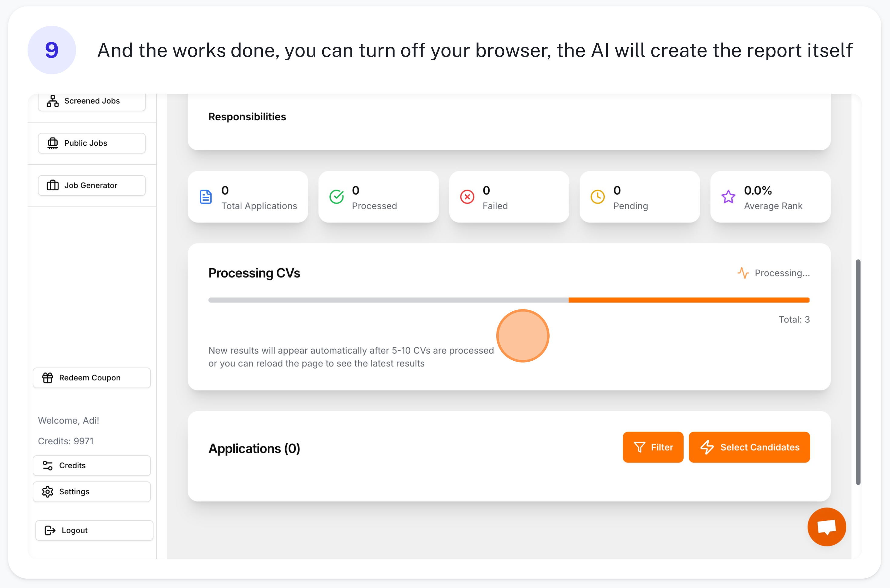Screen dimensions: 890x588
Task: Click the Applications (0) heading
Action: click(x=254, y=449)
